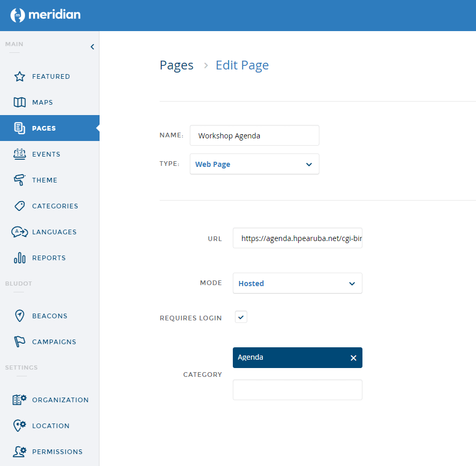Expand the Mode dropdown set to Hosted
This screenshot has height=466, width=476.
pos(297,284)
